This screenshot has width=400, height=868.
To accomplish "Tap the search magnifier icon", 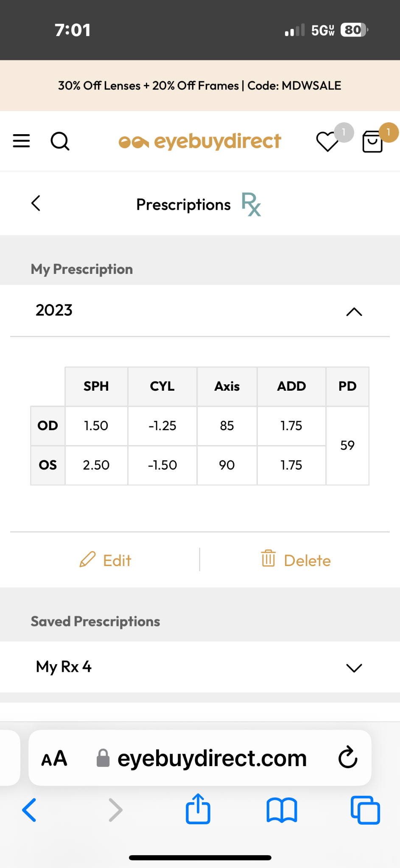I will 60,141.
